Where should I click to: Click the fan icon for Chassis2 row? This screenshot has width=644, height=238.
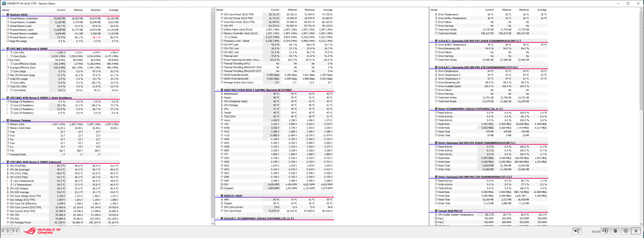pyautogui.click(x=222, y=188)
